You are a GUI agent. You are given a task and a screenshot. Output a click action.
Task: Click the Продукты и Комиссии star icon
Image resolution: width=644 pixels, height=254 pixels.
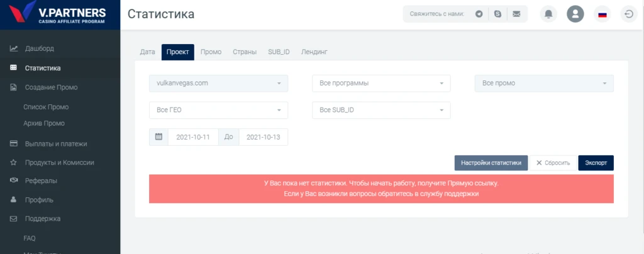pyautogui.click(x=14, y=162)
